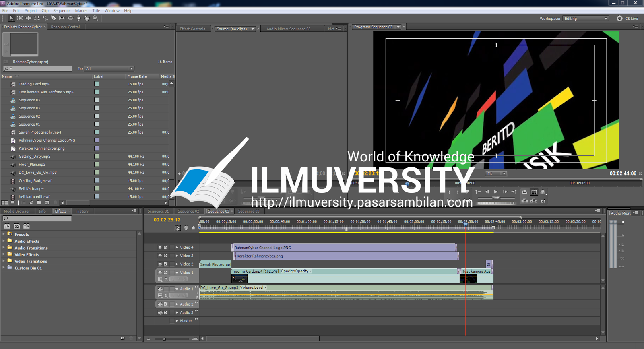Screen dimensions: 644x349
Task: Select the Track Select tool
Action: (x=20, y=18)
